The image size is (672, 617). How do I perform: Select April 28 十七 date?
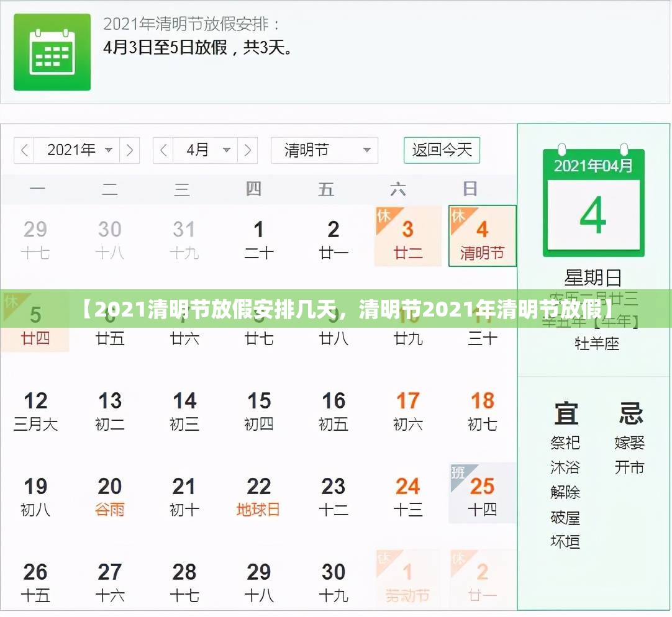tap(184, 583)
